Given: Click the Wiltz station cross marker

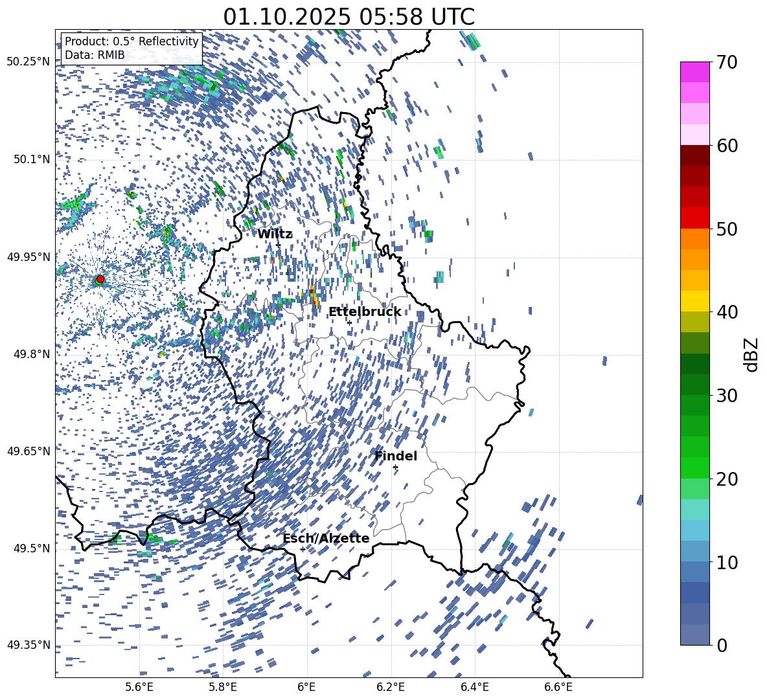Looking at the screenshot, I should coord(278,245).
